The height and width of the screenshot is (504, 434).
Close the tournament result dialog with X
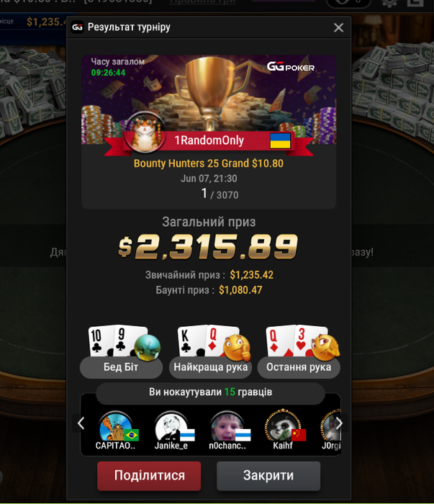pyautogui.click(x=338, y=27)
